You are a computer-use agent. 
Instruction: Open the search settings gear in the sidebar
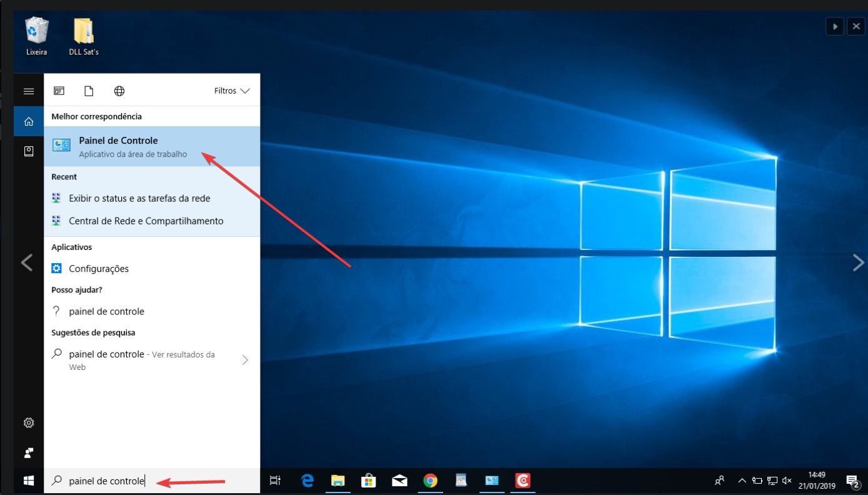coord(29,422)
